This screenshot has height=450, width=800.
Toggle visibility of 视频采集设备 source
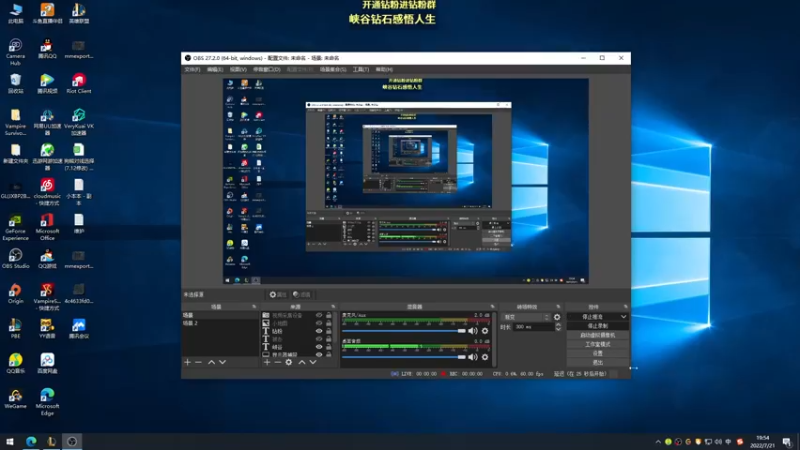click(x=319, y=315)
